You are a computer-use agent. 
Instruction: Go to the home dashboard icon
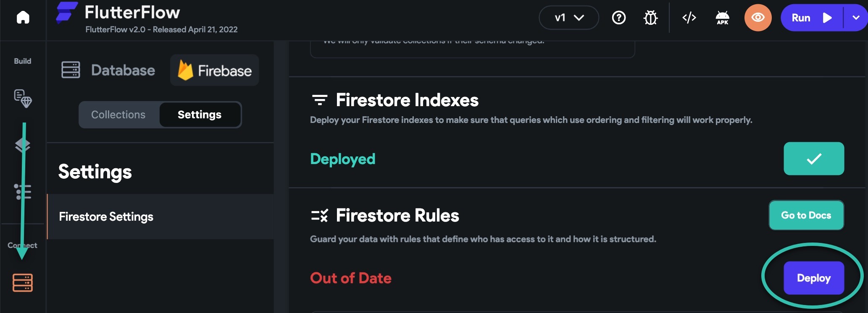pyautogui.click(x=23, y=17)
